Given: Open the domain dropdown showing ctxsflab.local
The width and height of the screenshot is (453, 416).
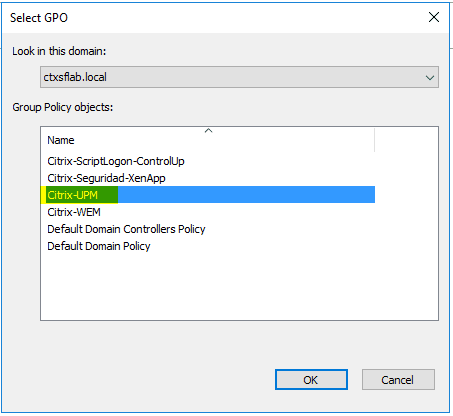Looking at the screenshot, I should point(239,77).
